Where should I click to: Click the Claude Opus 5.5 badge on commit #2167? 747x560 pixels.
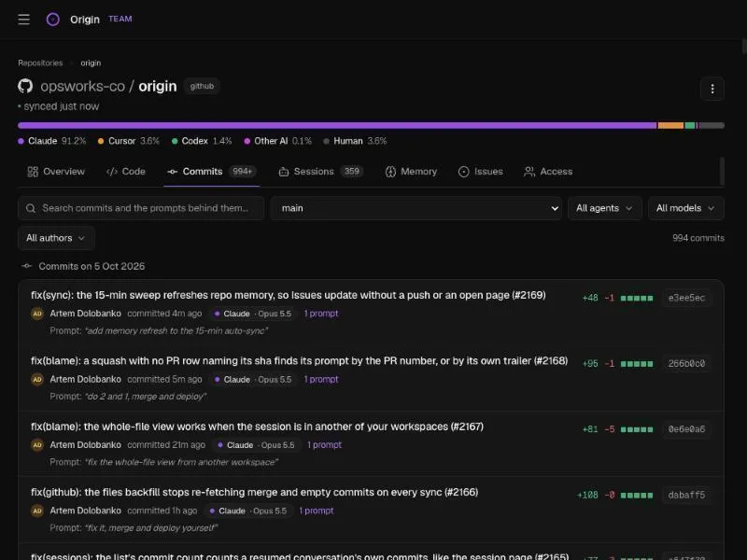coord(256,445)
